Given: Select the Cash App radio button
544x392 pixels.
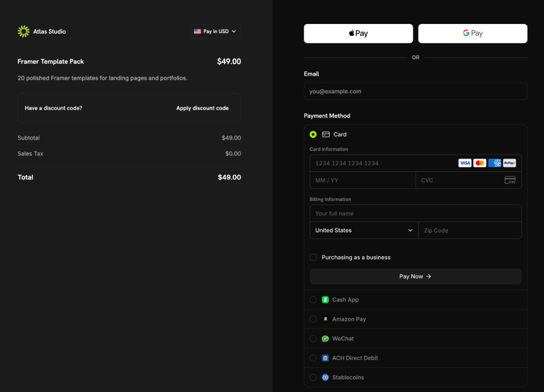Looking at the screenshot, I should coord(313,300).
